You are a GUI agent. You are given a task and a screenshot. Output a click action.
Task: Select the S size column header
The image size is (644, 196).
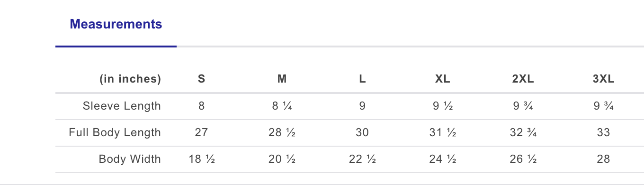[201, 79]
